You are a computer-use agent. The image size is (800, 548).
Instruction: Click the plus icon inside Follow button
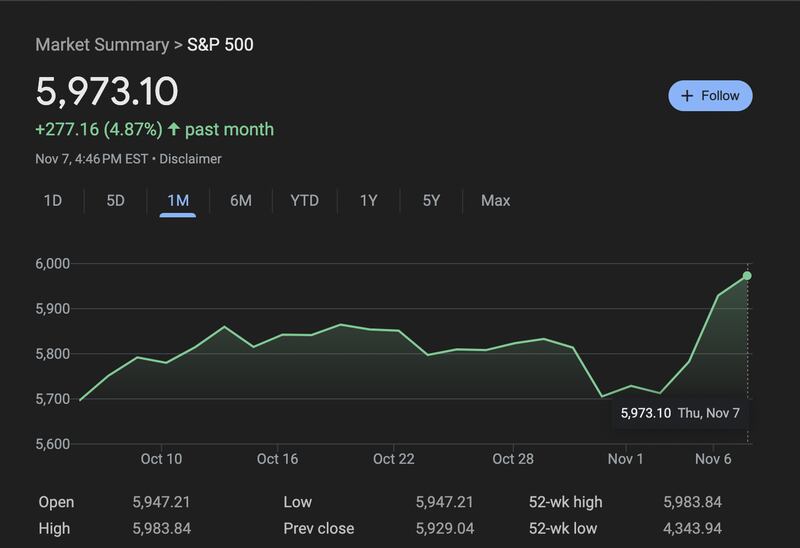(687, 96)
